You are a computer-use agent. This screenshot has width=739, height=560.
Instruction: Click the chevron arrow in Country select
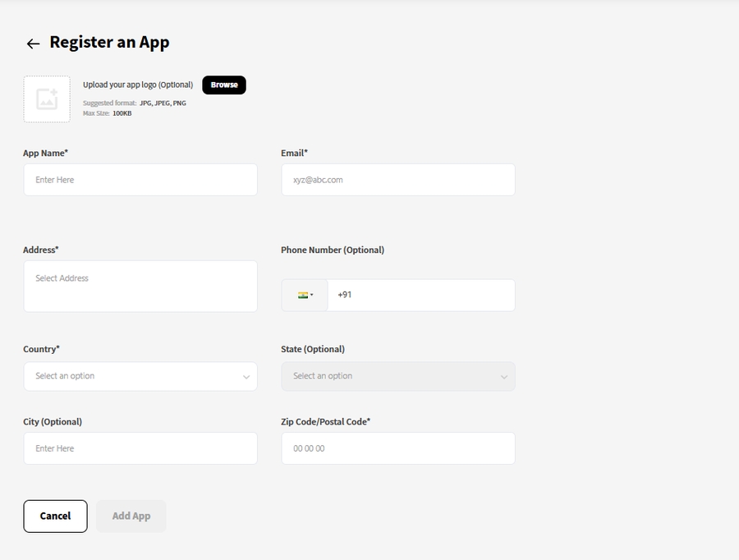246,377
